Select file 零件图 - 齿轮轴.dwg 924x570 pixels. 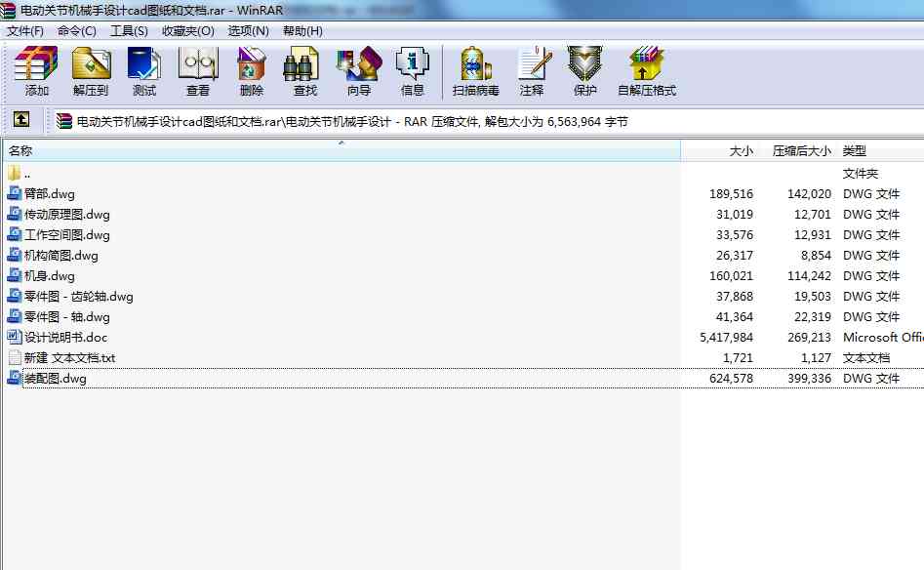[x=78, y=297]
